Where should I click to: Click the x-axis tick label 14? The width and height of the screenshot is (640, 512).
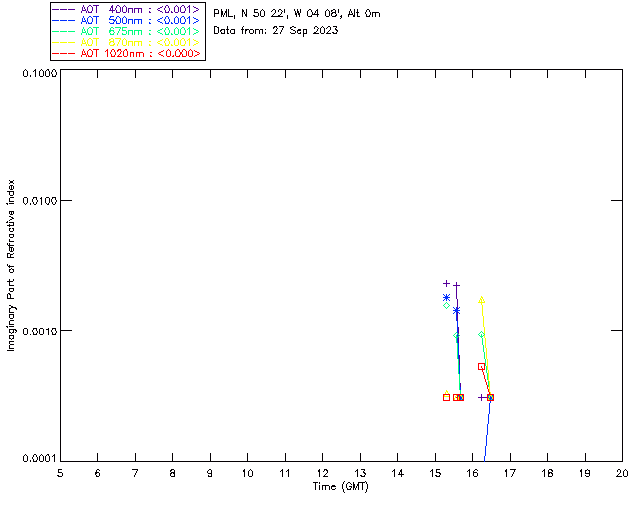398,473
